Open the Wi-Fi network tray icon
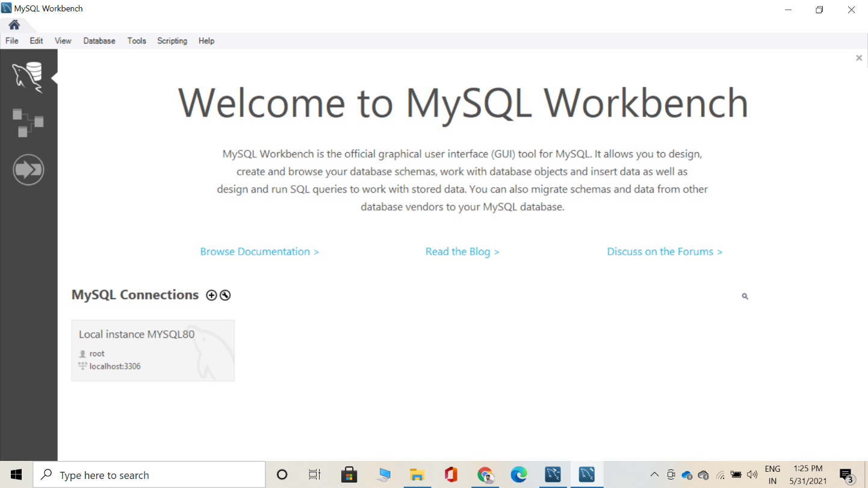The image size is (868, 488). (720, 475)
